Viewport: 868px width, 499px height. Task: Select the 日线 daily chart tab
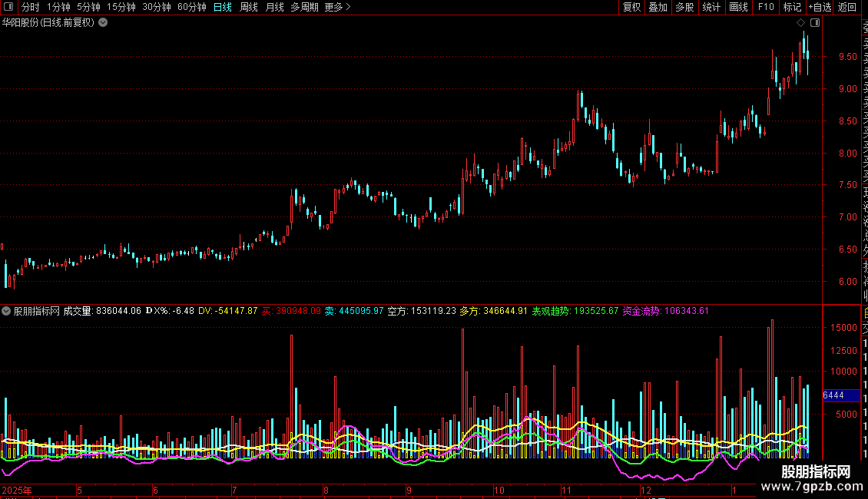point(223,7)
